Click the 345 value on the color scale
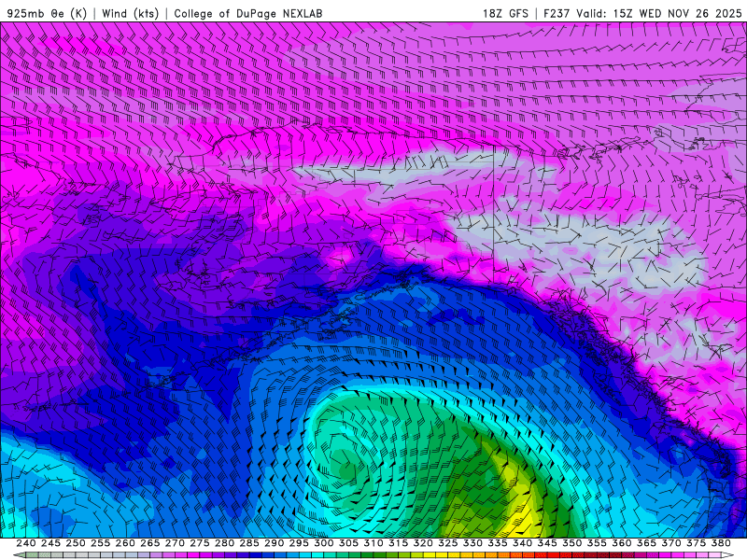 pos(547,543)
